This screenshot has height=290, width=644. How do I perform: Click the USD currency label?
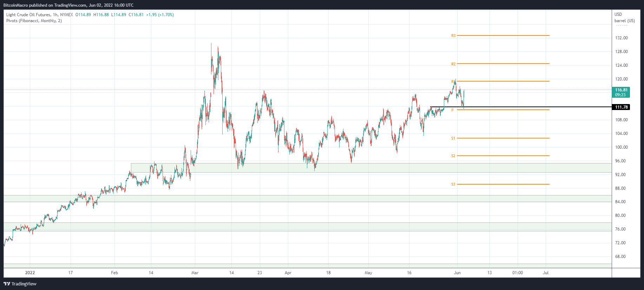click(x=618, y=14)
